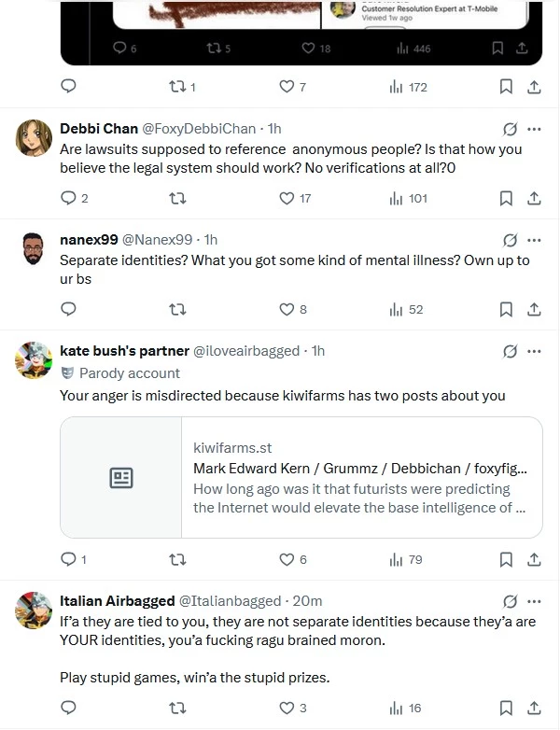Open more options on Debbi Chan's tweet
Screen dimensions: 560x730
(534, 129)
